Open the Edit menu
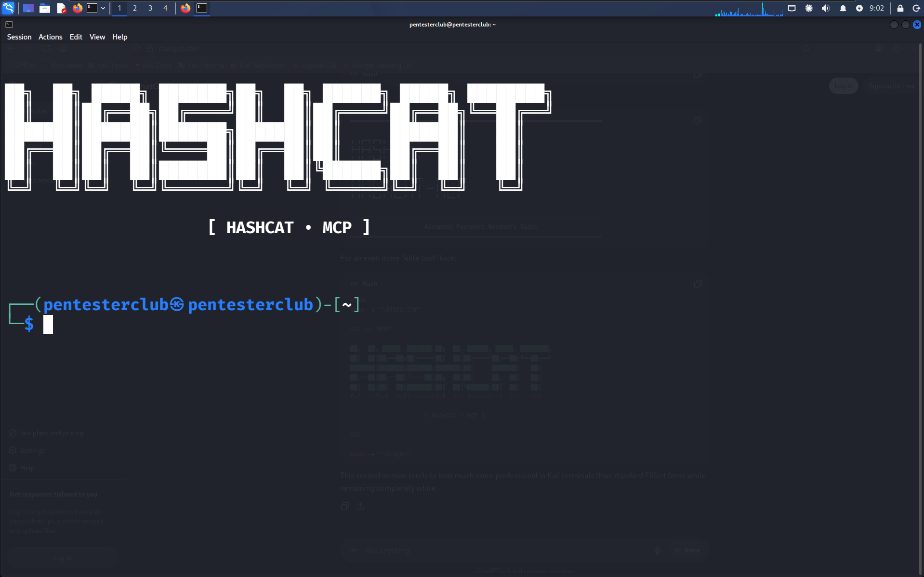 coord(76,37)
